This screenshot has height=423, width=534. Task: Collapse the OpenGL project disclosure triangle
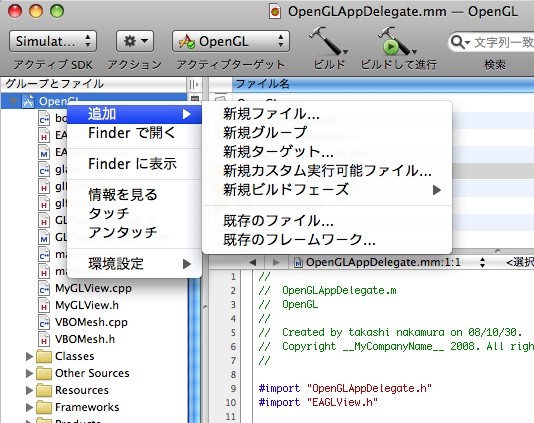[x=13, y=101]
